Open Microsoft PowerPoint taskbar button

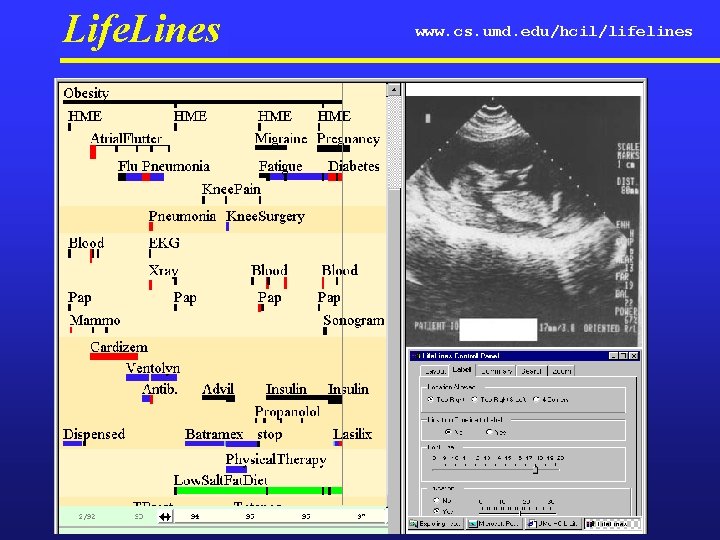(495, 523)
